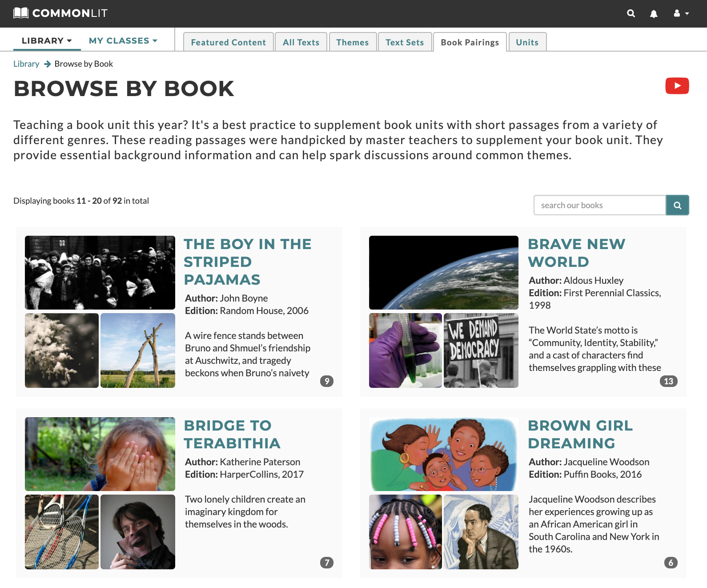
Task: Click the Library breadcrumb link
Action: (x=26, y=64)
